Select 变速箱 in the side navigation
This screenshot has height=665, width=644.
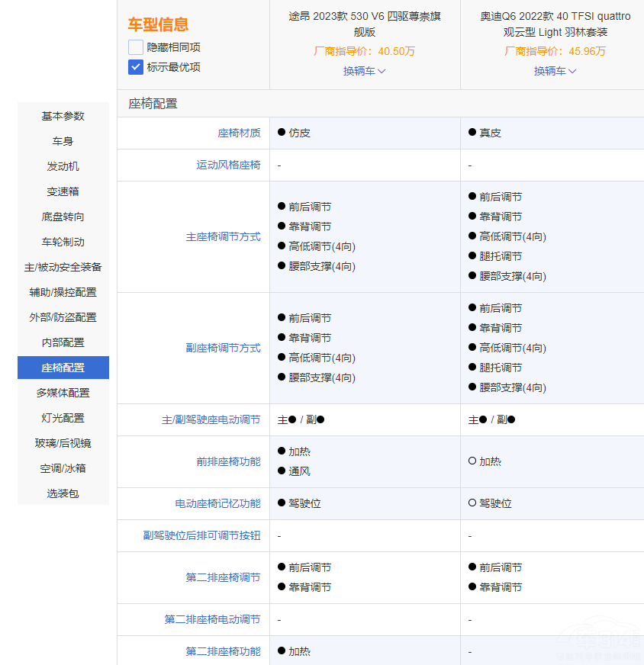tap(63, 191)
